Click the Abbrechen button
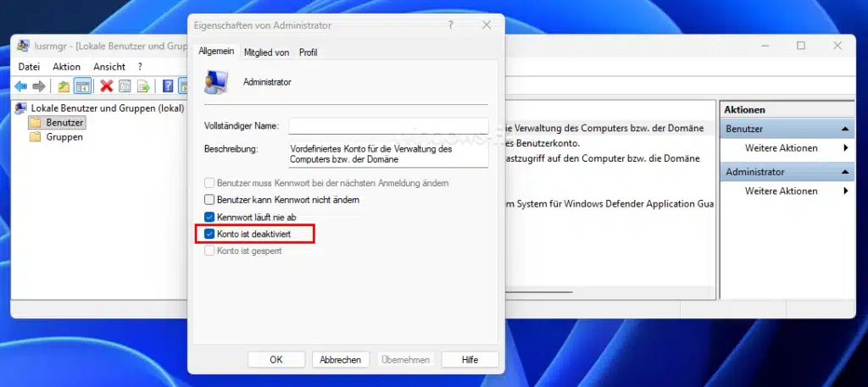Image resolution: width=868 pixels, height=387 pixels. (341, 360)
